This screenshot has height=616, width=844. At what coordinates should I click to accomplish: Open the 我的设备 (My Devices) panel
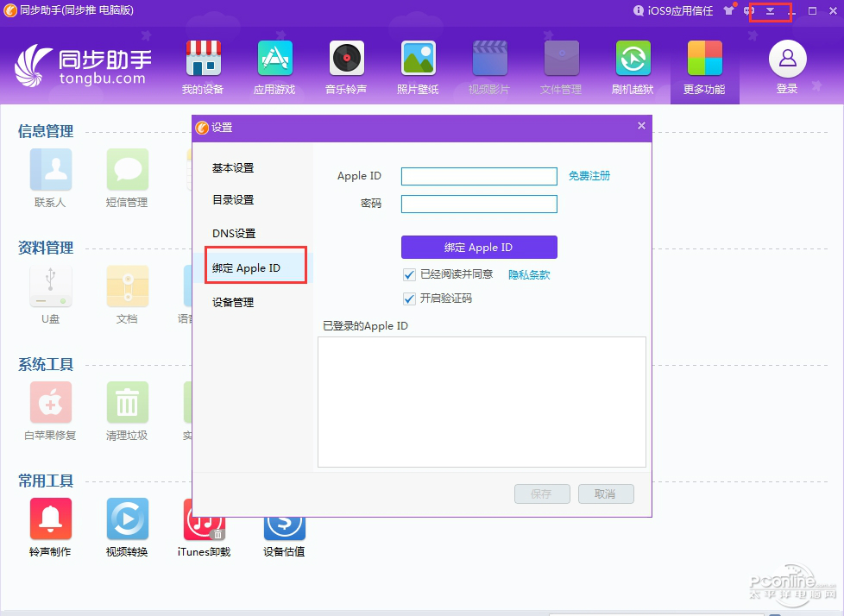[x=202, y=60]
